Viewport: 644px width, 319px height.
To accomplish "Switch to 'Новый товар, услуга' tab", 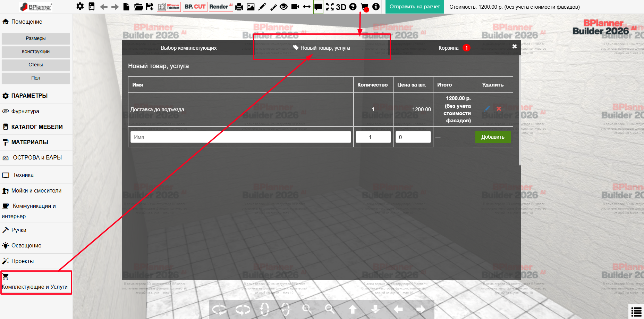I will pos(322,48).
